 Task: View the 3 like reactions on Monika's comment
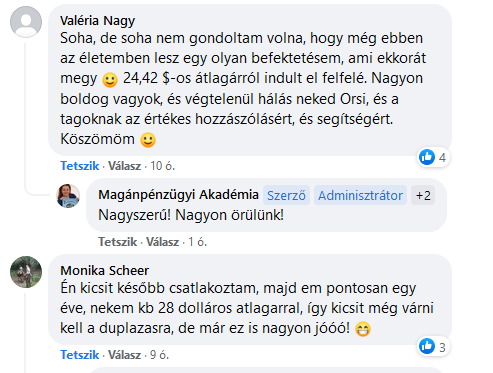click(x=433, y=347)
